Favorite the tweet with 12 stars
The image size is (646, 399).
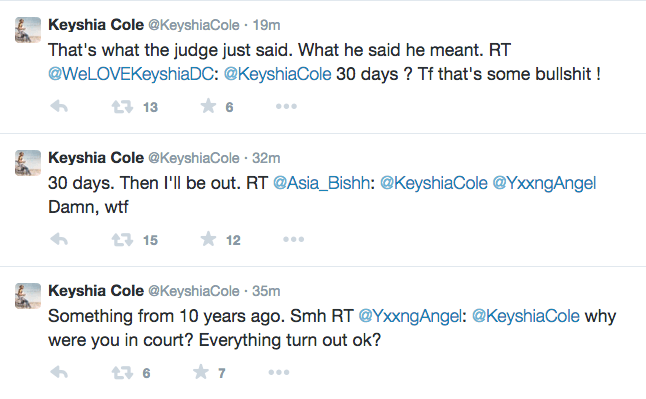pyautogui.click(x=208, y=239)
